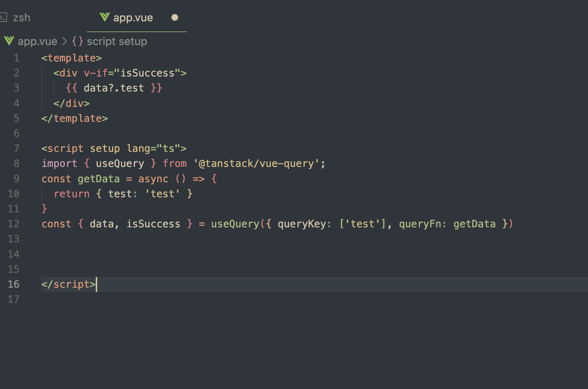588x389 pixels.
Task: Click the Vue logo icon in app.vue tab
Action: click(105, 17)
